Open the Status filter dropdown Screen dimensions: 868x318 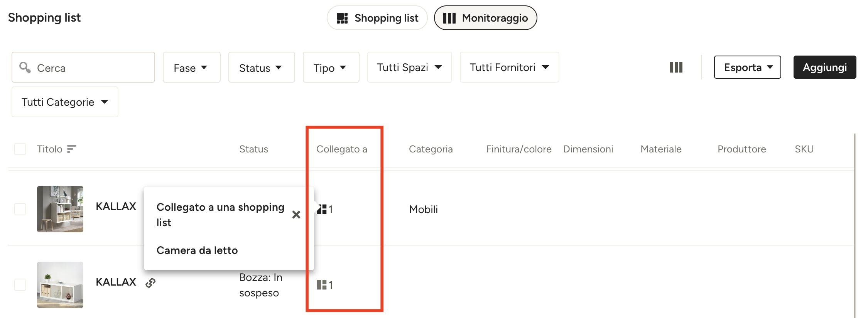[262, 68]
